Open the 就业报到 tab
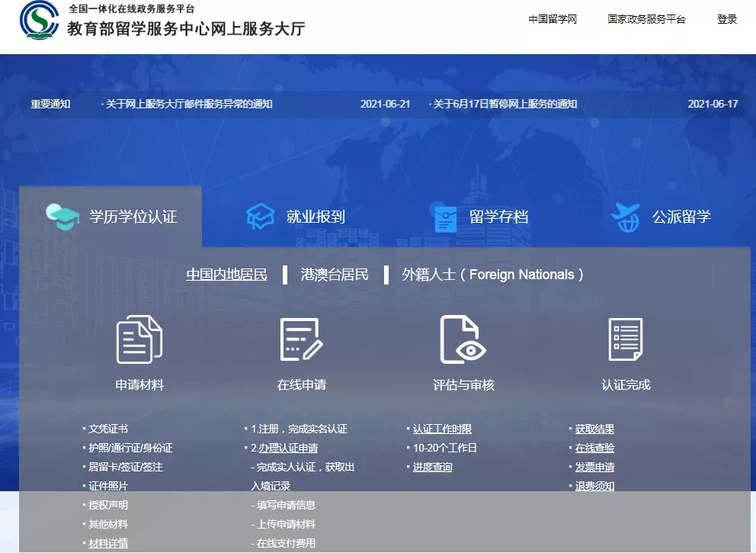This screenshot has height=553, width=756. (x=316, y=217)
